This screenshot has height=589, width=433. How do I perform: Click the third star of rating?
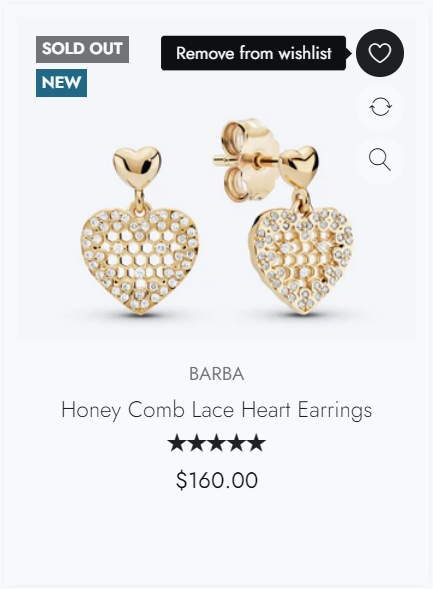coord(217,443)
